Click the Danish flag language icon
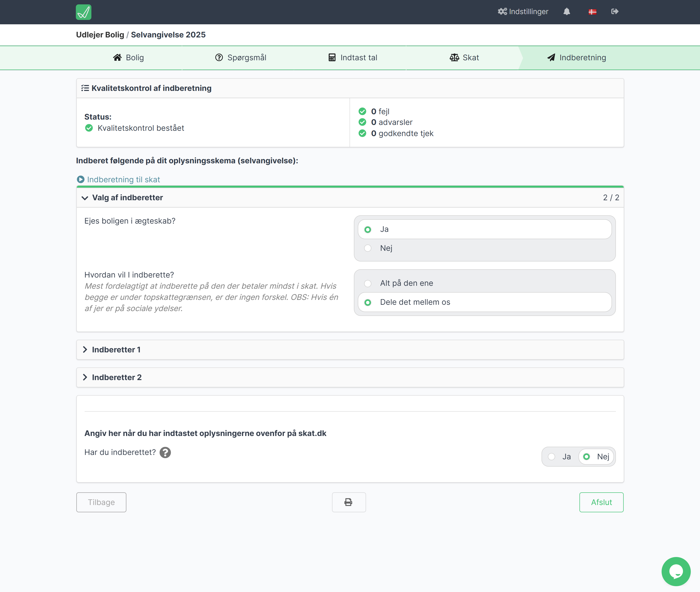This screenshot has height=592, width=700. pos(592,12)
